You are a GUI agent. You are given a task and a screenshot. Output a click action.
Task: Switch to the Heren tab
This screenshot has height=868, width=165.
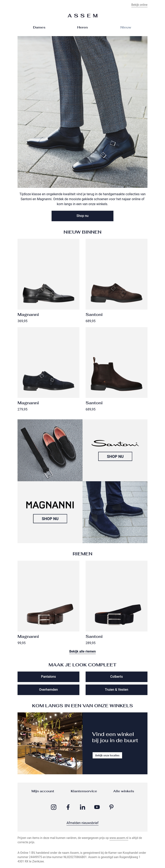point(82,27)
